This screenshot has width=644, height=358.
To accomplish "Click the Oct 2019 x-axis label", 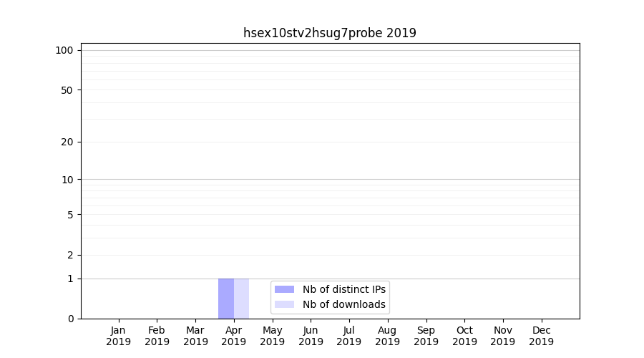I will pos(464,336).
